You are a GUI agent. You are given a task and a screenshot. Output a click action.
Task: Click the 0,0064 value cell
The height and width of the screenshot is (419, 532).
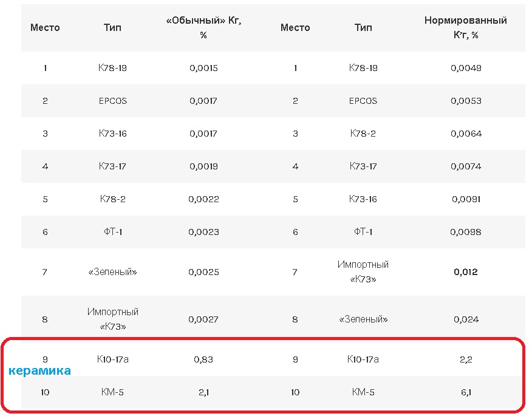pos(466,134)
